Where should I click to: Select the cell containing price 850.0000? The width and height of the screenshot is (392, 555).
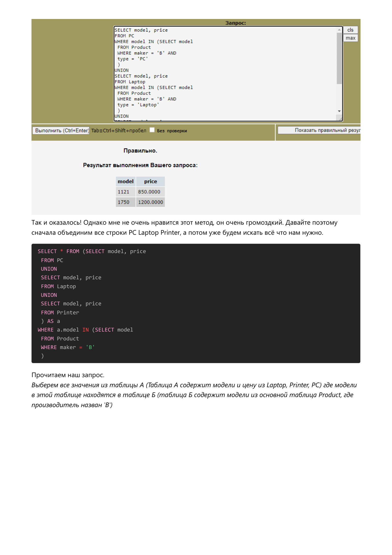pyautogui.click(x=149, y=192)
